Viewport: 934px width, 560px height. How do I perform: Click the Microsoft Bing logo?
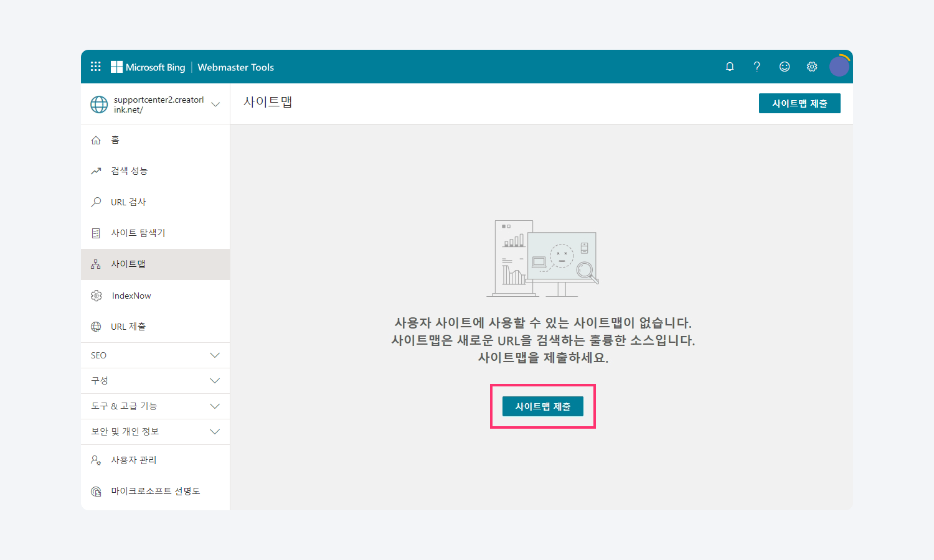tap(148, 67)
